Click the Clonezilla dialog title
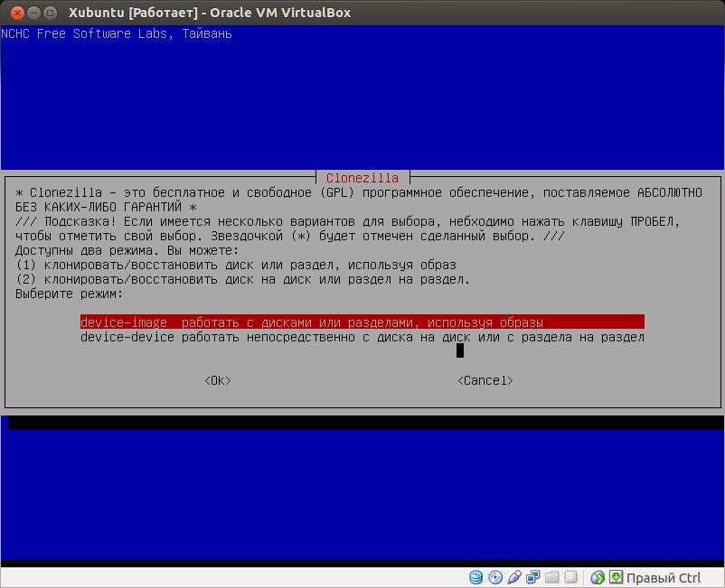The image size is (725, 588). pyautogui.click(x=362, y=178)
